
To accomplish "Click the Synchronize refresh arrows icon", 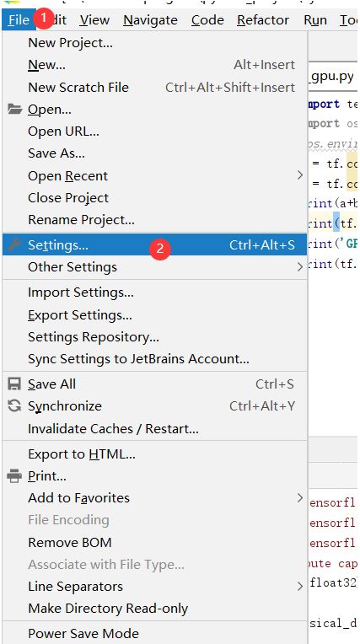I will [14, 406].
